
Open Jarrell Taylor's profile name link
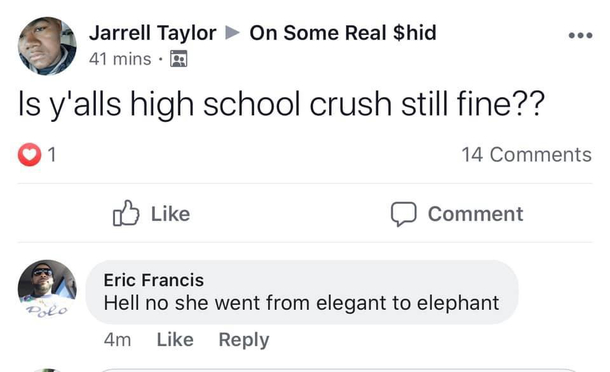152,33
